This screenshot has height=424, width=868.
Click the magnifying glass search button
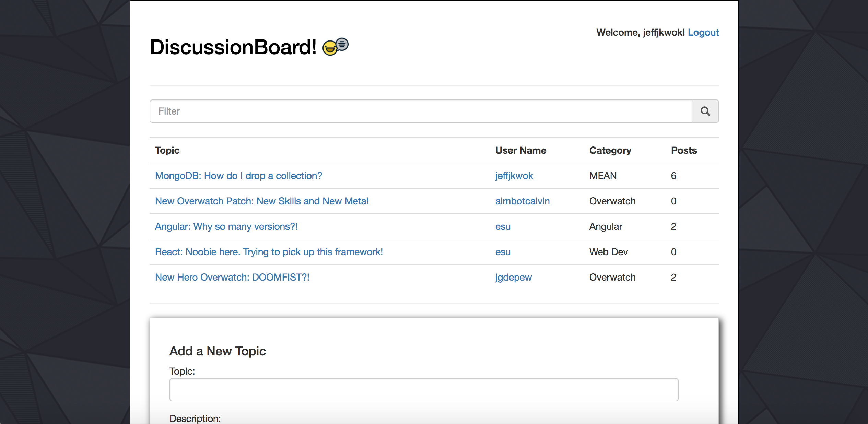705,111
